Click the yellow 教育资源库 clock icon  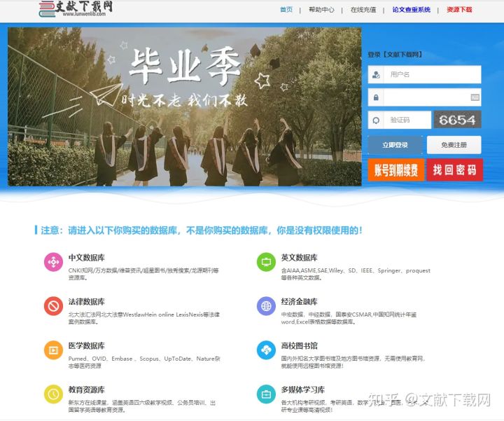[x=53, y=394]
